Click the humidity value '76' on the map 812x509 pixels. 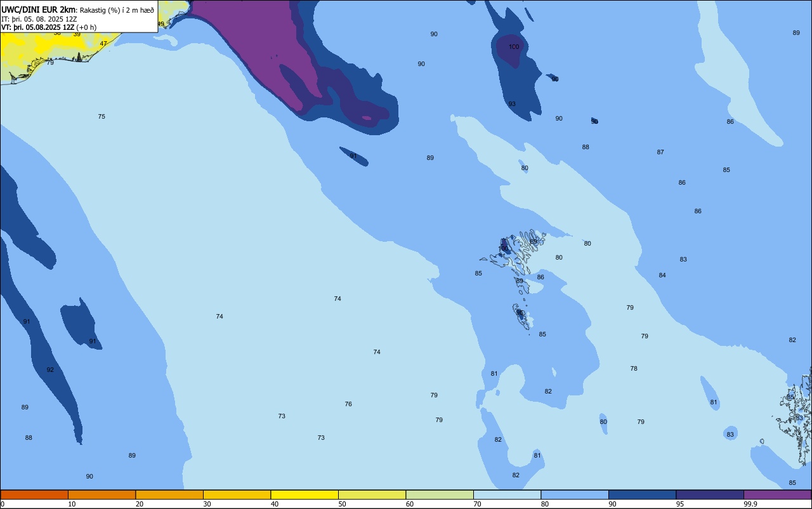pyautogui.click(x=348, y=404)
